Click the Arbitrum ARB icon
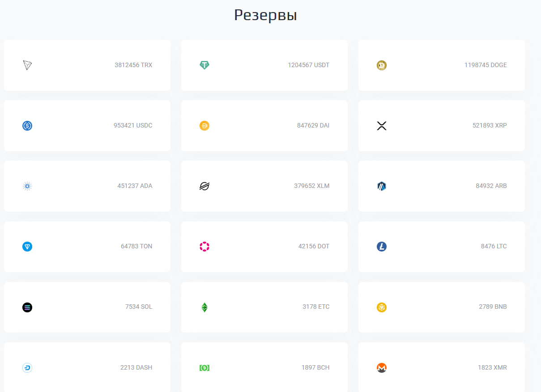Viewport: 541px width, 392px height. click(x=382, y=186)
